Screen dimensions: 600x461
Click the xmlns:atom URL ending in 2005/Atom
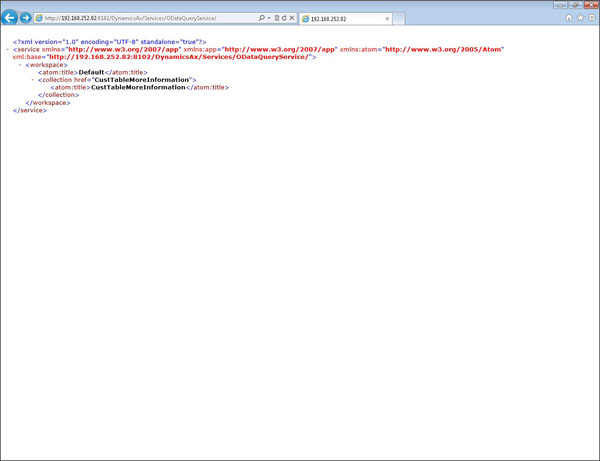point(443,49)
